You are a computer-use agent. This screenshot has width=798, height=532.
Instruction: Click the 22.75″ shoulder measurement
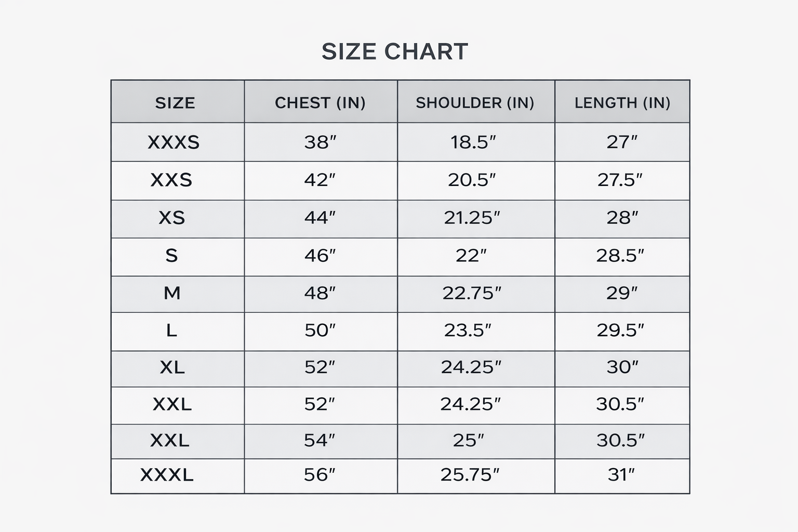pos(472,294)
